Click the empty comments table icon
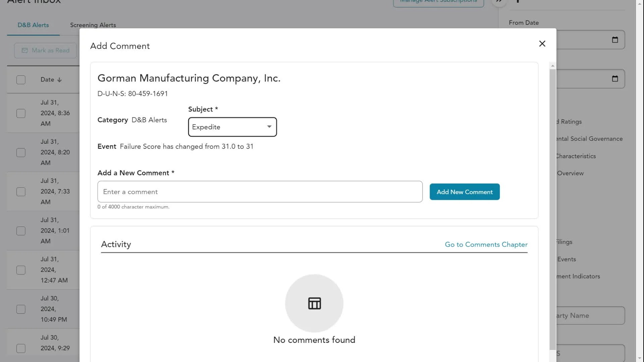Image resolution: width=644 pixels, height=362 pixels. pyautogui.click(x=314, y=303)
